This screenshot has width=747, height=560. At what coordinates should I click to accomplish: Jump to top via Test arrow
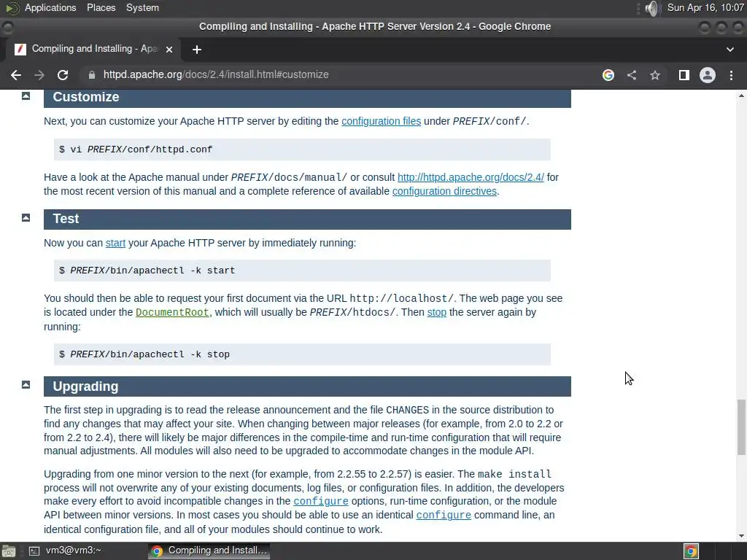tap(26, 218)
